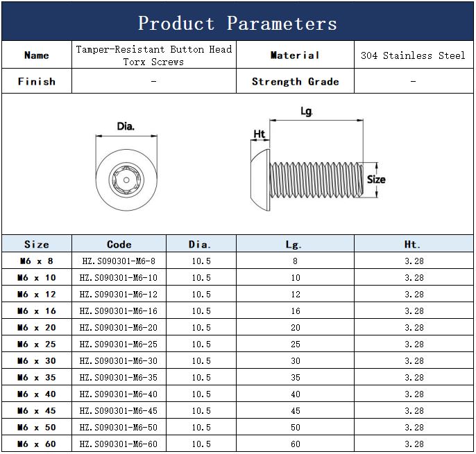The height and width of the screenshot is (454, 476).
Task: Select the M6 x 50 size cell
Action: pyautogui.click(x=37, y=428)
